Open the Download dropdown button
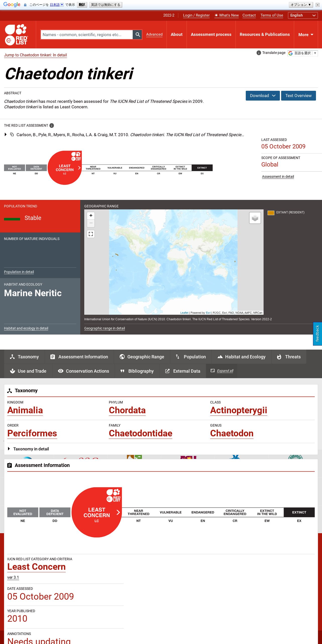 [x=263, y=96]
